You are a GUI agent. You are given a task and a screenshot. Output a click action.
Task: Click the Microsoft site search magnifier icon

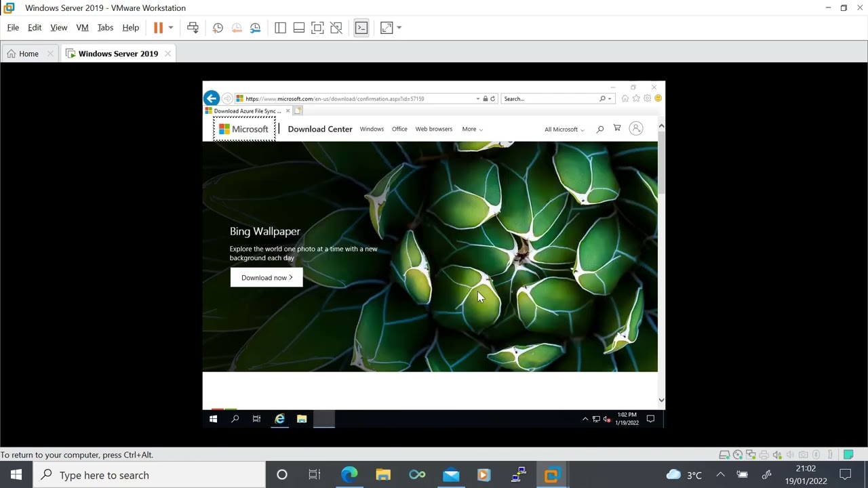pyautogui.click(x=600, y=129)
